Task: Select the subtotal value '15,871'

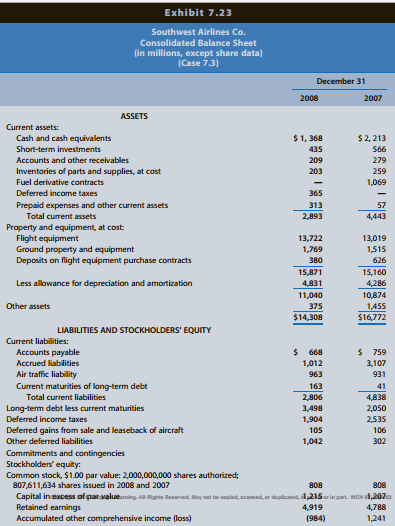Action: click(x=310, y=272)
